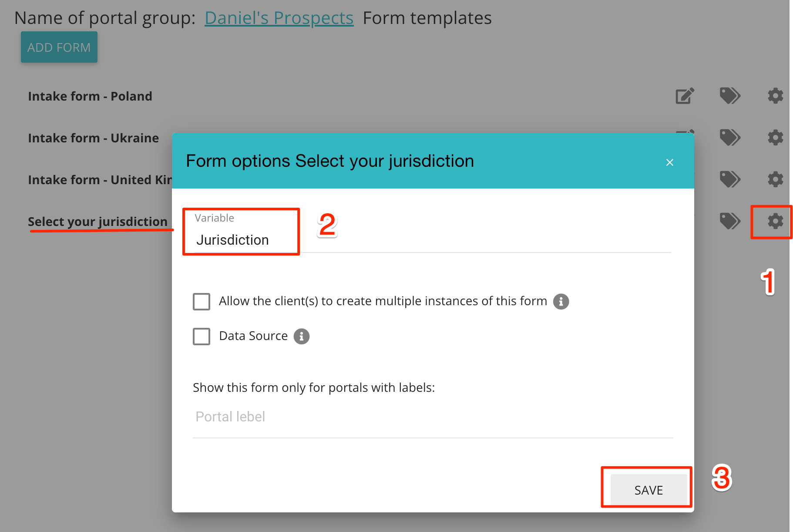Open settings gear for Intake form - Poland
The height and width of the screenshot is (532, 793).
[x=775, y=96]
